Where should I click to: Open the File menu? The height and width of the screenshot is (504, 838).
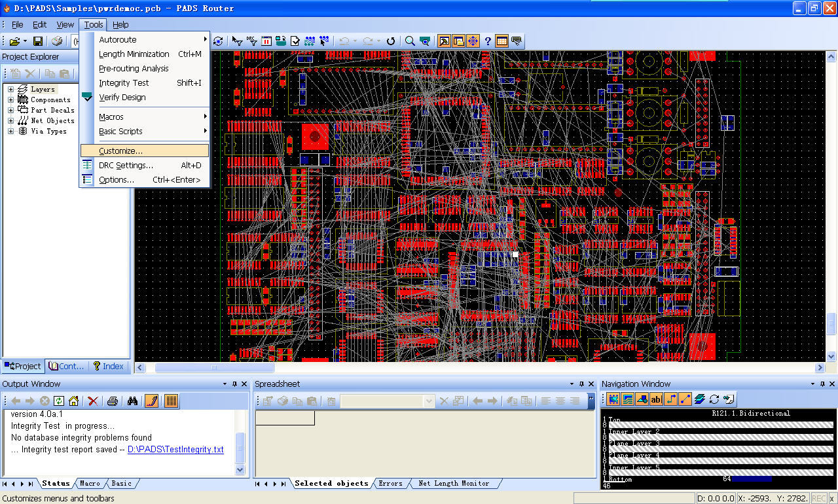coord(18,25)
